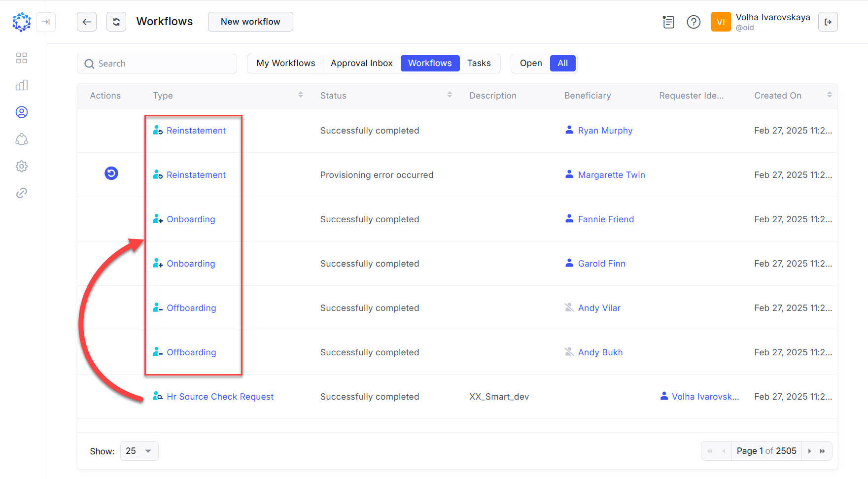Refresh the workflows list

(116, 22)
